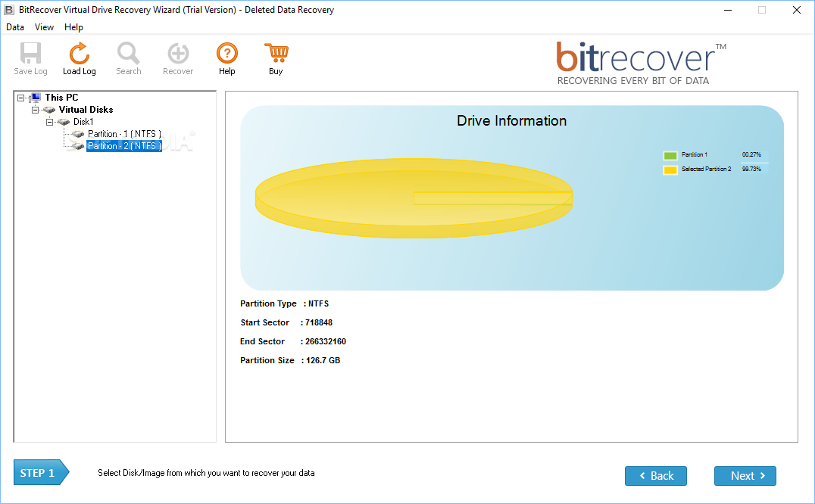Click the 'Selected Partition 2' legend label

coord(707,170)
